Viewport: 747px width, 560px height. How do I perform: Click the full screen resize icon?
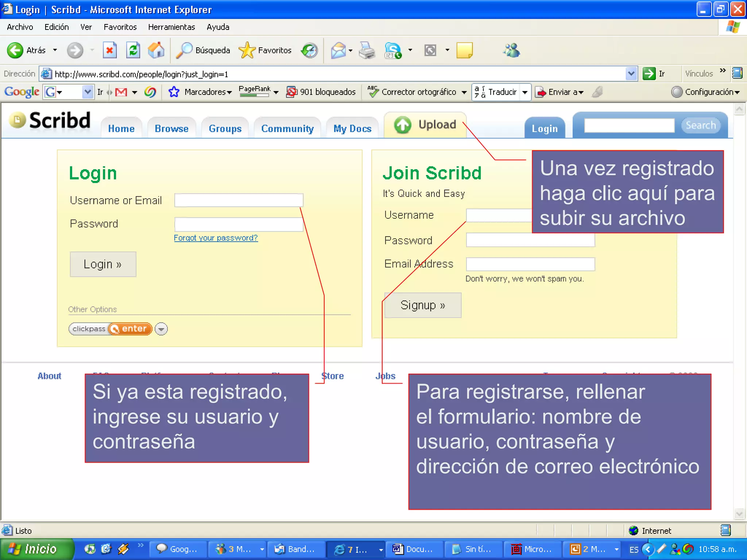tap(430, 50)
